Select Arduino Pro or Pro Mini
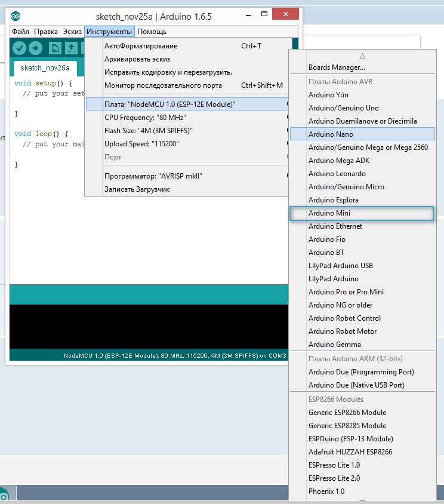This screenshot has width=444, height=504. 362,292
